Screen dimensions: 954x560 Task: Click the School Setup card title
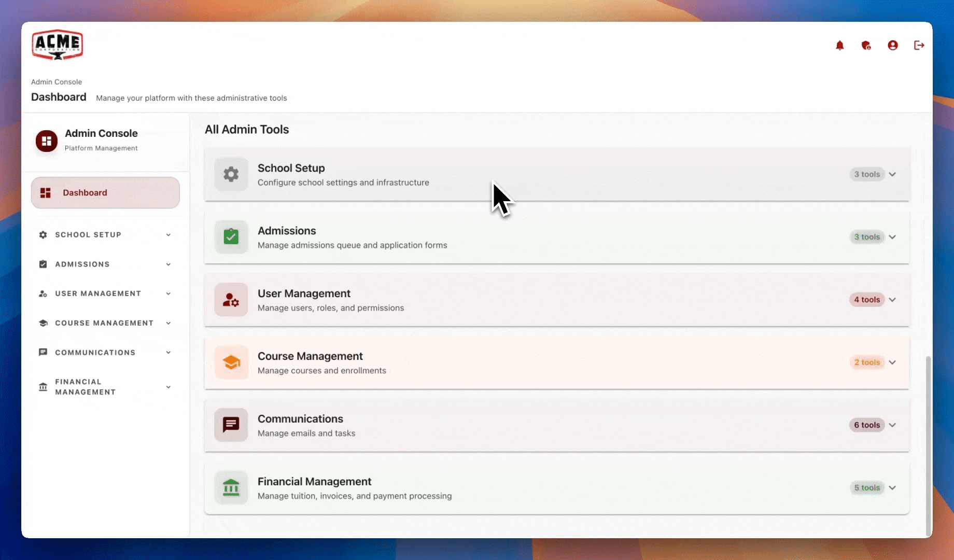[291, 168]
